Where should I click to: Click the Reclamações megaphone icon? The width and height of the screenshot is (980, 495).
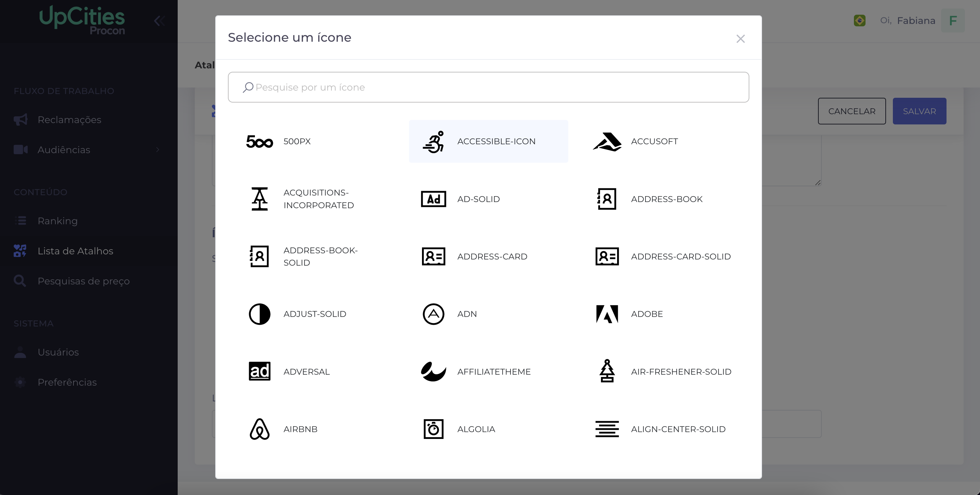[21, 119]
